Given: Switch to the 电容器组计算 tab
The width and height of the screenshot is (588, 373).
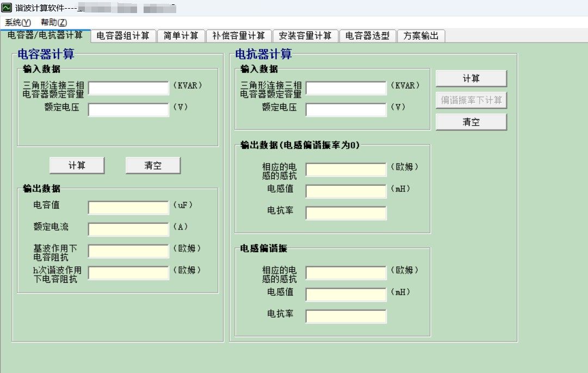Looking at the screenshot, I should (123, 36).
